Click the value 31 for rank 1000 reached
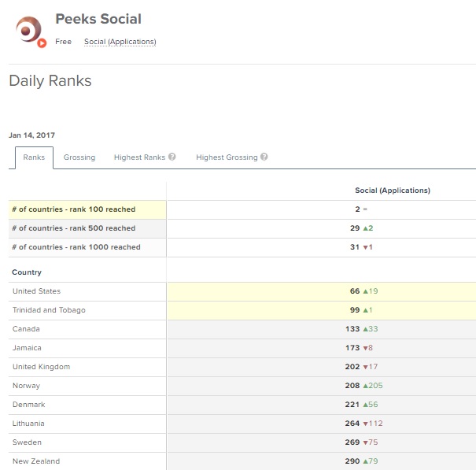This screenshot has width=476, height=470. click(x=355, y=247)
